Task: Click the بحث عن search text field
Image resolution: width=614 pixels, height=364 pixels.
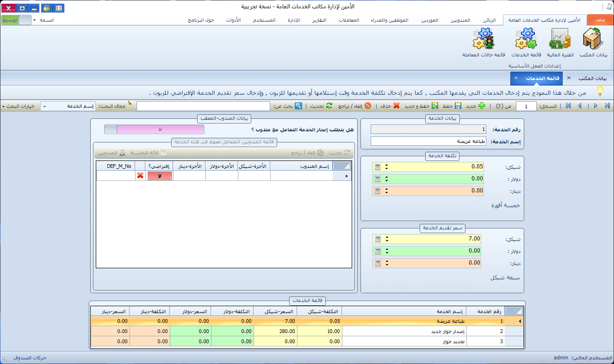Action: [203, 106]
